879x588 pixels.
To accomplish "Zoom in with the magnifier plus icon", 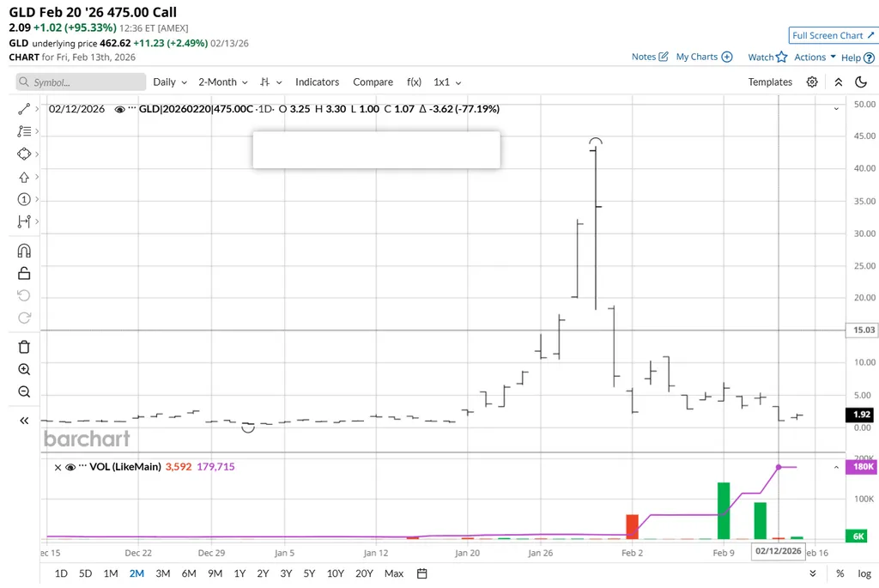I will point(24,370).
